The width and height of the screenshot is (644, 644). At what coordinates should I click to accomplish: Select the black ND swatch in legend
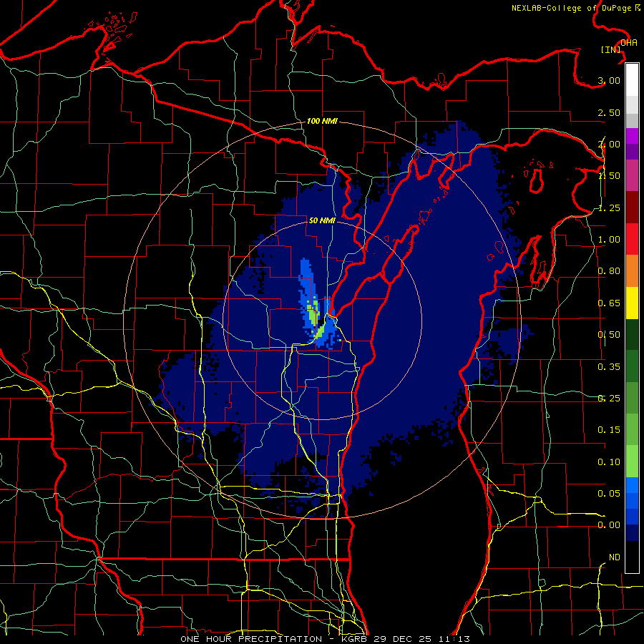[x=632, y=557]
